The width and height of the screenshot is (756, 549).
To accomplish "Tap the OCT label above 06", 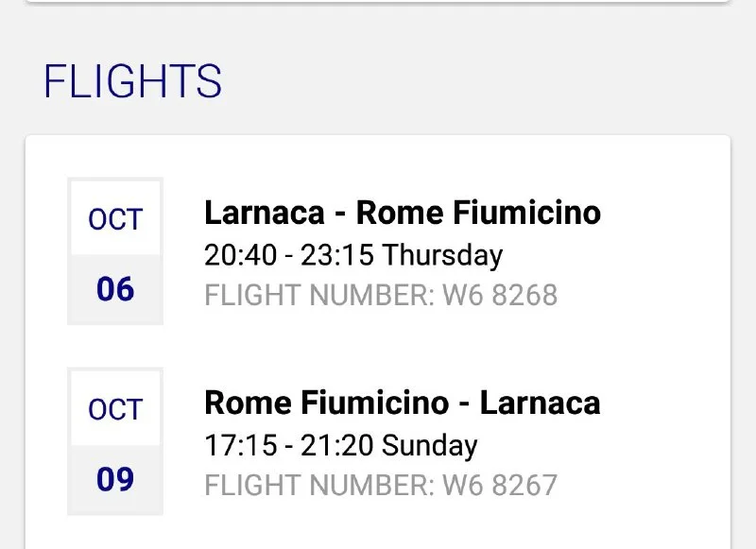I will click(115, 220).
